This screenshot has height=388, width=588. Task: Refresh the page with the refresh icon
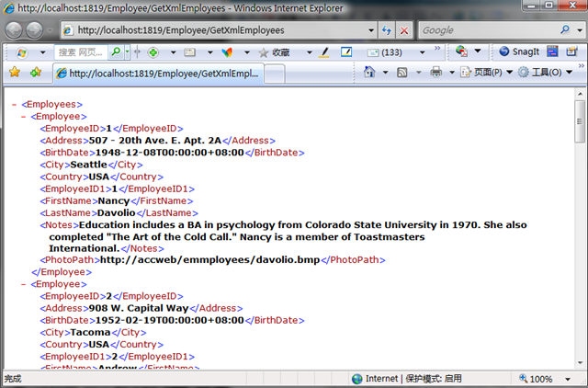387,30
